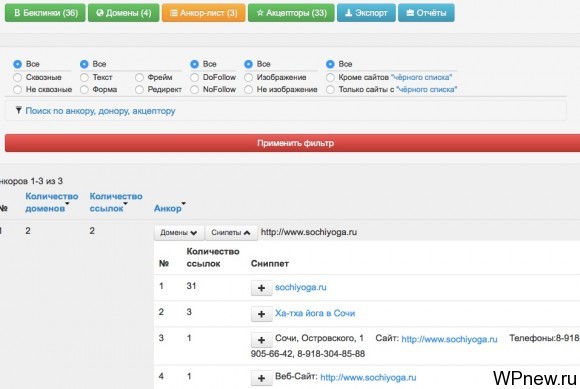Image resolution: width=580 pixels, height=389 pixels.
Task: Click the Сниппет column header
Action: point(270,264)
